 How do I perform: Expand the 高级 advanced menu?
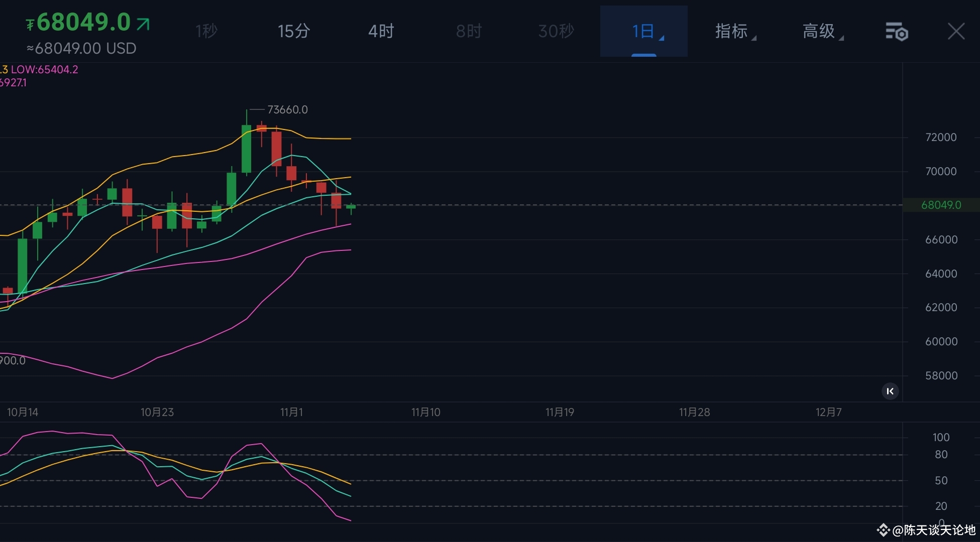tap(823, 31)
